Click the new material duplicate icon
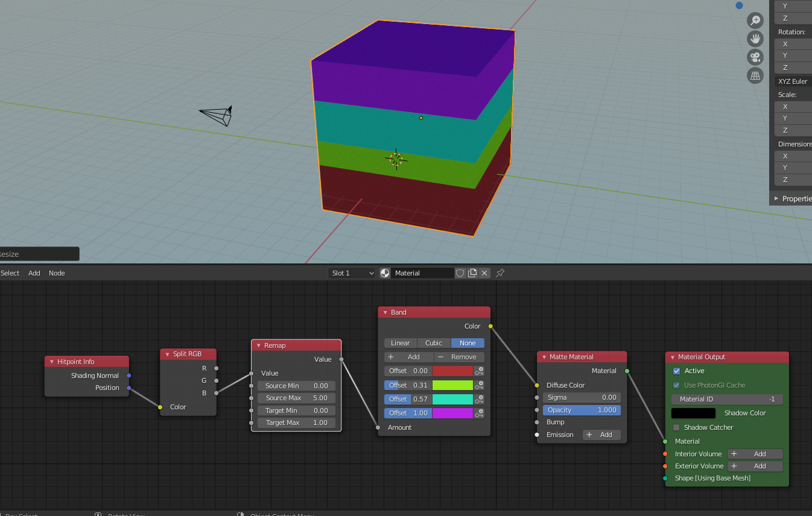The width and height of the screenshot is (812, 516). click(472, 273)
